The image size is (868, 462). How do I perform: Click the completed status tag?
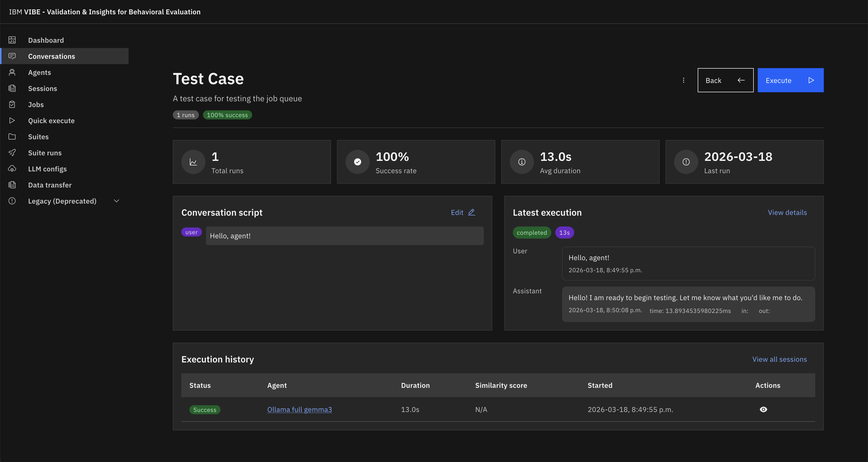point(531,232)
